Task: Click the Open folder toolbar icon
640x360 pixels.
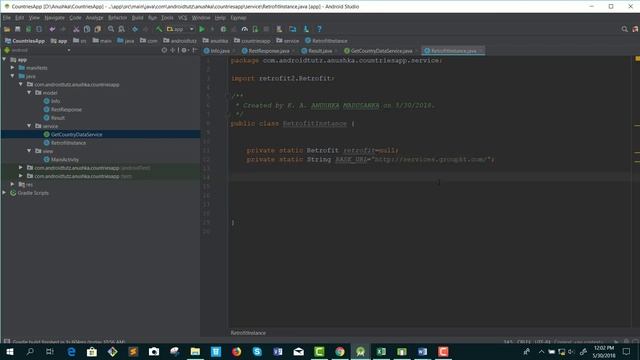Action: tap(7, 29)
